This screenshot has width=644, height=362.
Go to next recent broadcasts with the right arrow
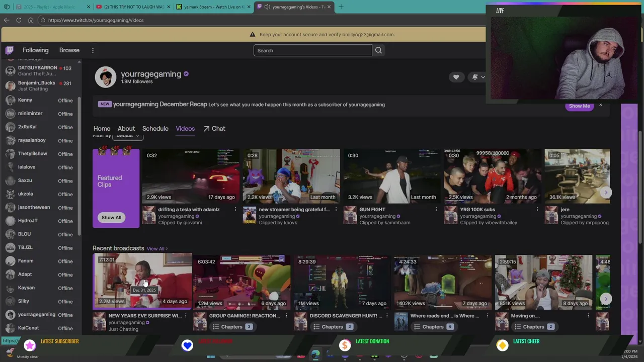click(x=606, y=299)
